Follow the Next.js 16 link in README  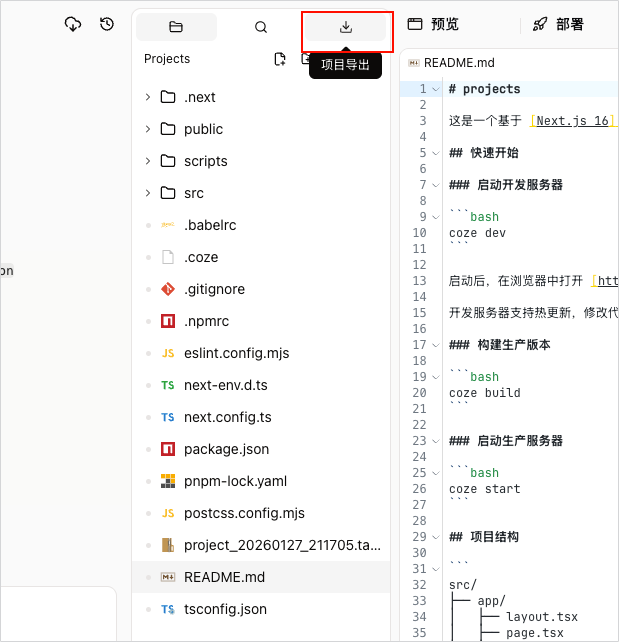[572, 121]
